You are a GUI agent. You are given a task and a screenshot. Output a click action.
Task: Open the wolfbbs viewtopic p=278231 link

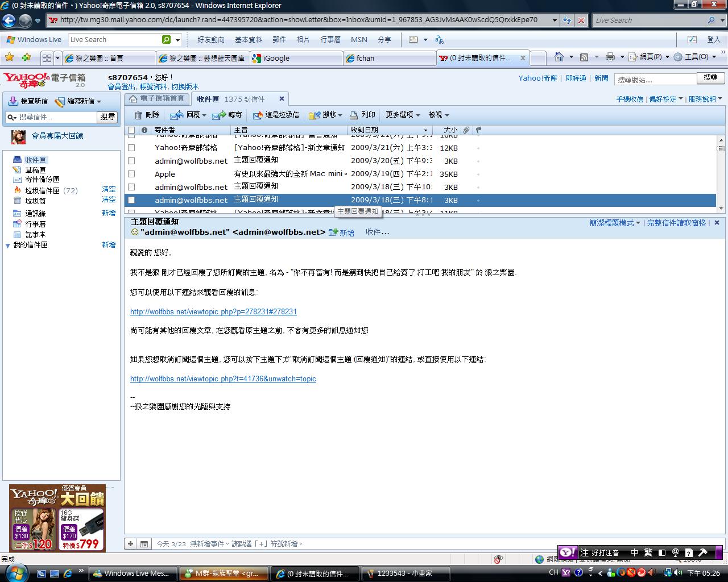coord(213,311)
